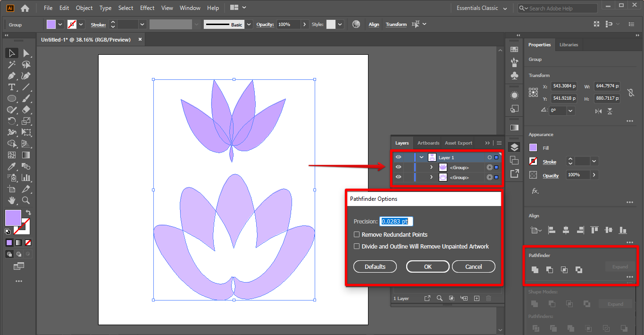
Task: Enable Remove Redundant Points checkbox
Action: pyautogui.click(x=357, y=234)
